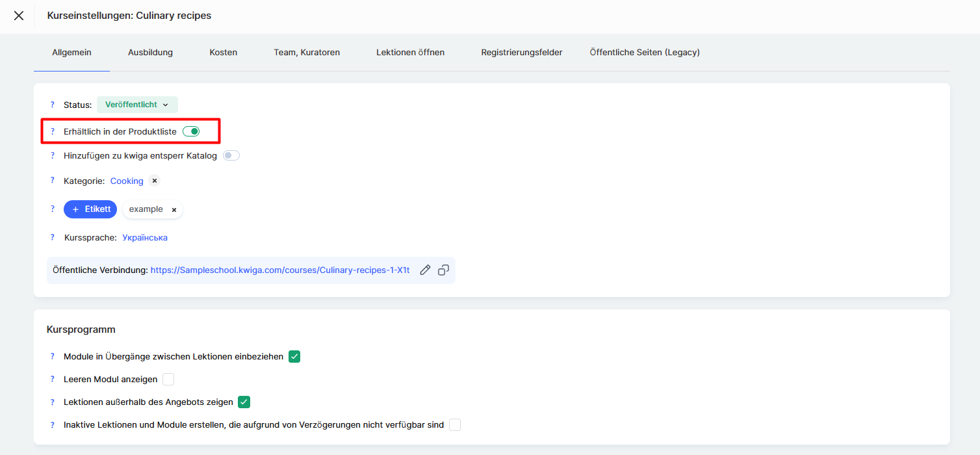The image size is (980, 455).
Task: Enable Hinzufügen zu kwiga Katalog switch
Action: 231,155
